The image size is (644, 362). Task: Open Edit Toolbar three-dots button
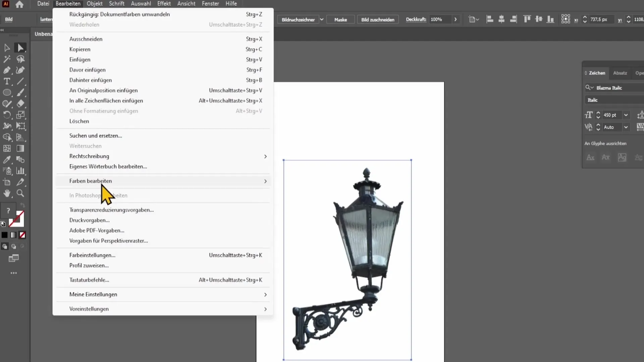point(13,273)
